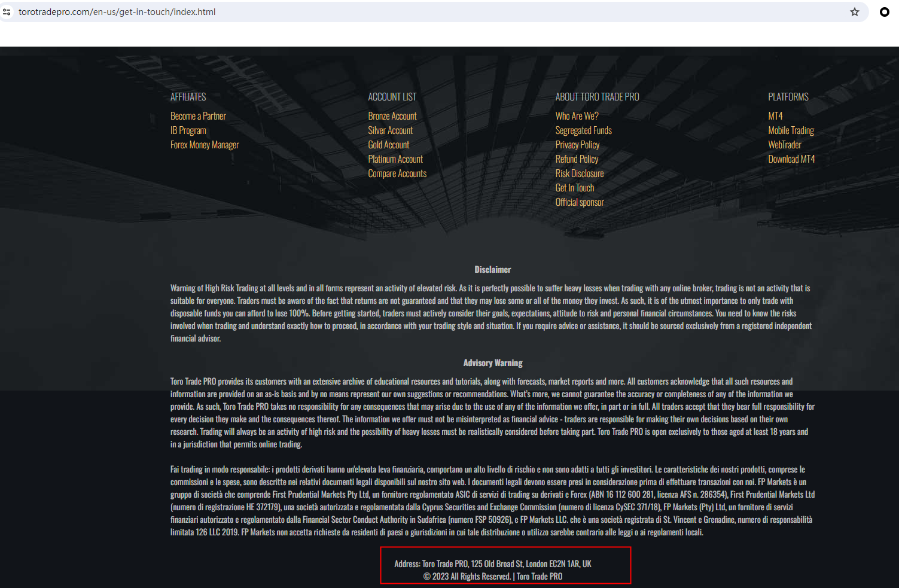Click the ACCOUNT LIST column heading

coord(392,97)
